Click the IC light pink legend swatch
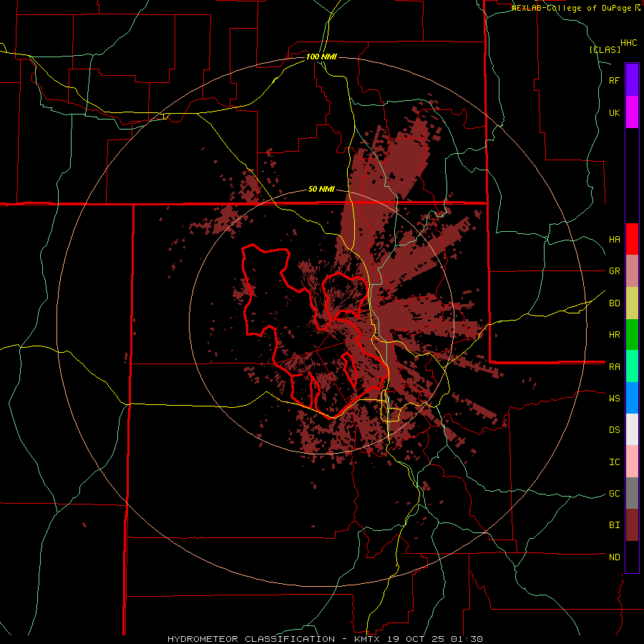The height and width of the screenshot is (644, 644). [x=632, y=462]
